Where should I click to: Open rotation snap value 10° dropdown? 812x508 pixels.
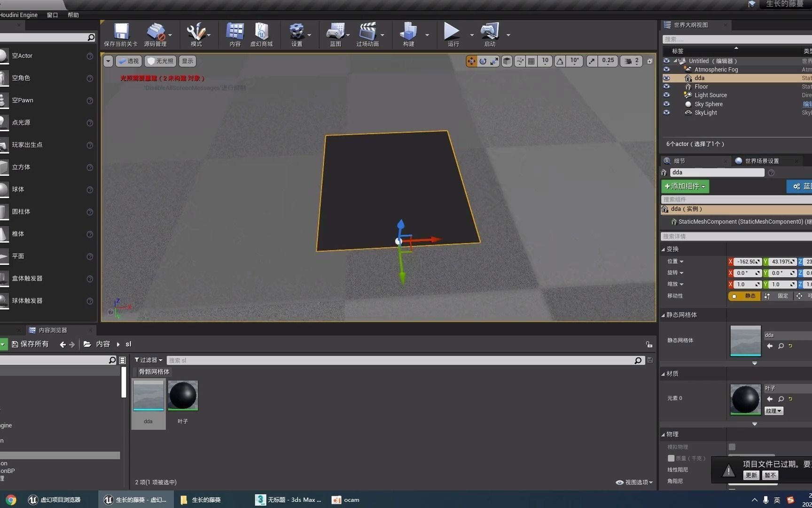click(575, 61)
